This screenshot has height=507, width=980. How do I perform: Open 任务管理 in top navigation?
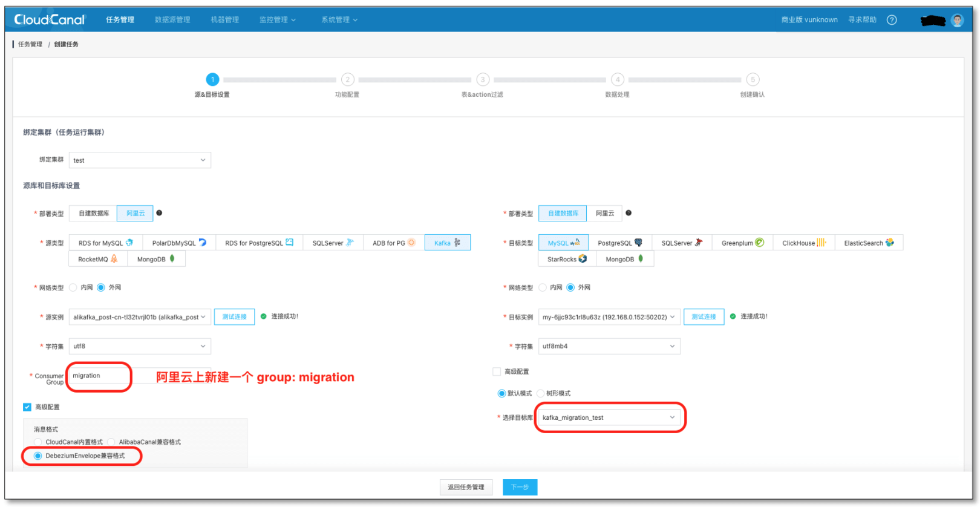pyautogui.click(x=120, y=20)
